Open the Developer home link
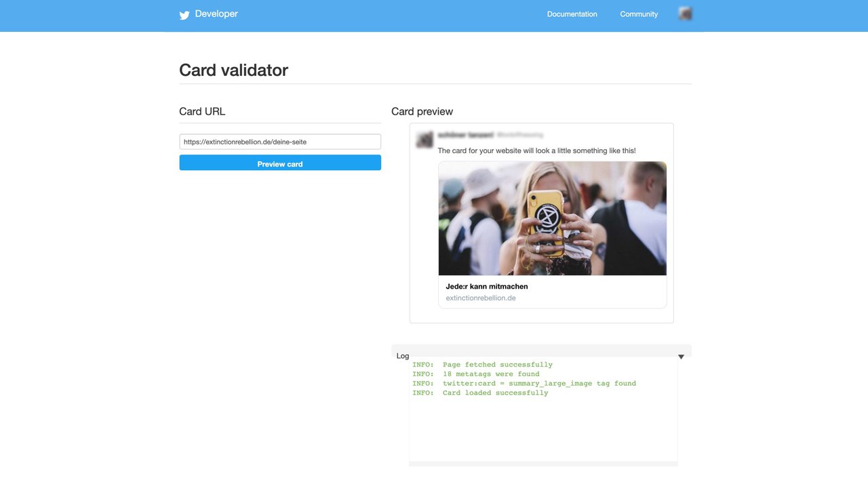Viewport: 868px width, 488px height. [216, 14]
